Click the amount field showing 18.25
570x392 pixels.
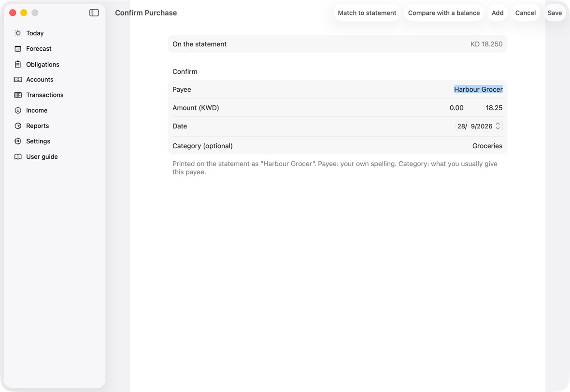click(x=494, y=108)
